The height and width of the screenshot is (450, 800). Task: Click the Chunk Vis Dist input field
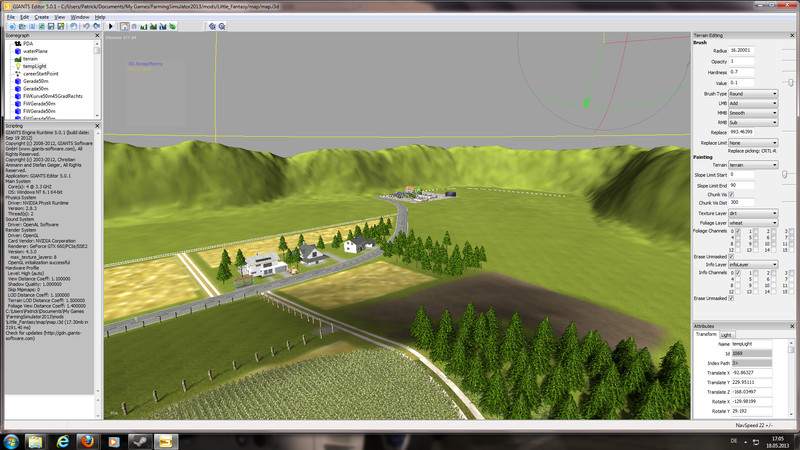(x=741, y=203)
